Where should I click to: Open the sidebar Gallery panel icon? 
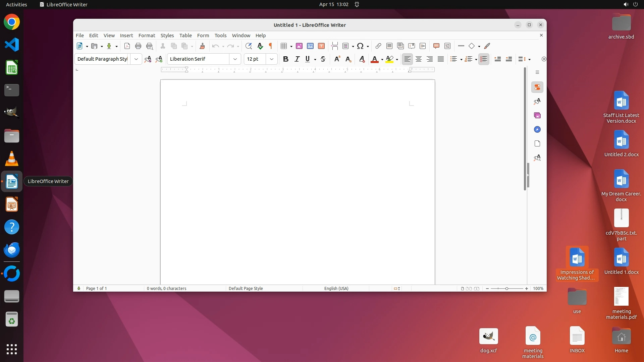(x=537, y=115)
